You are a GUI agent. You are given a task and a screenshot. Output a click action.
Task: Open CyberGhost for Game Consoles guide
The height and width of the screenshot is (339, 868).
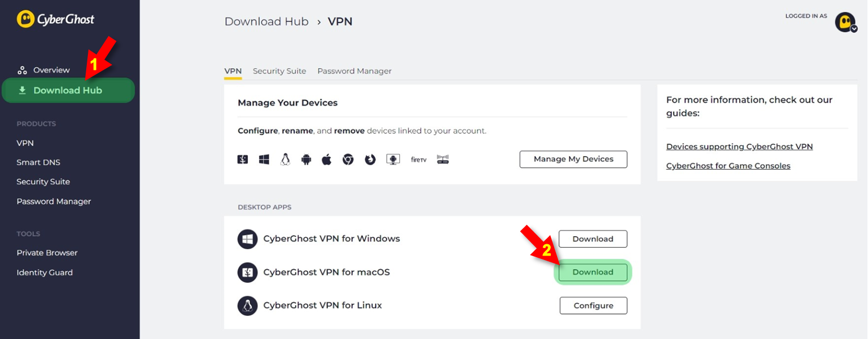(728, 166)
